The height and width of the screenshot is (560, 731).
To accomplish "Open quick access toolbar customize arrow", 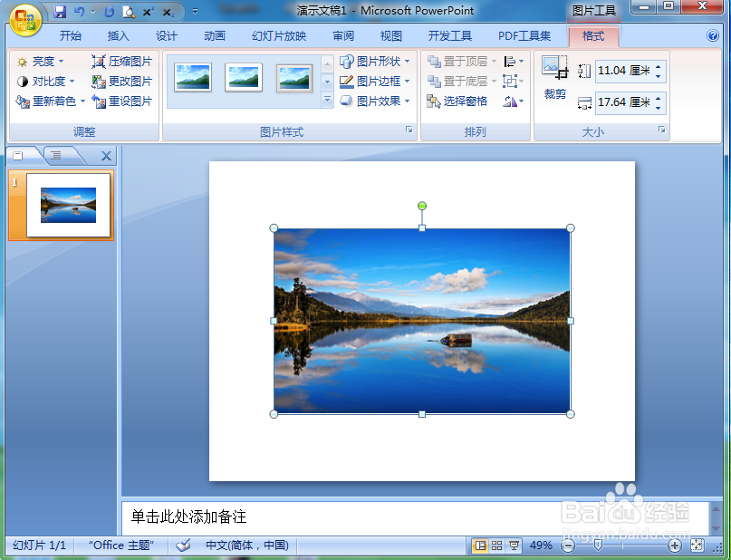I will click(x=195, y=12).
